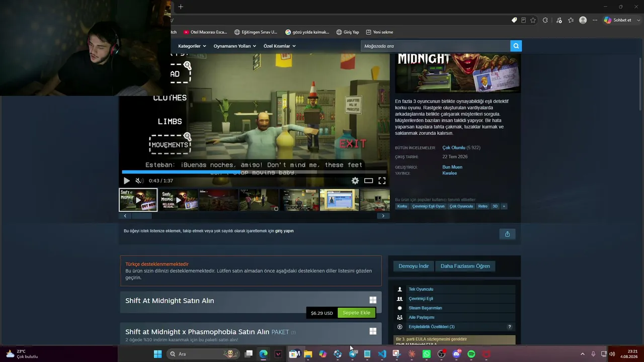Play the Shift at Midnight trailer video

point(127,180)
